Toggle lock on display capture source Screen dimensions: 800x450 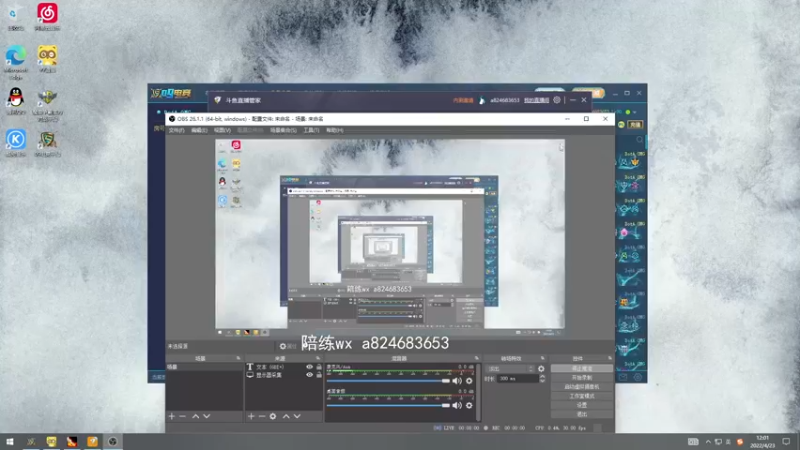319,374
